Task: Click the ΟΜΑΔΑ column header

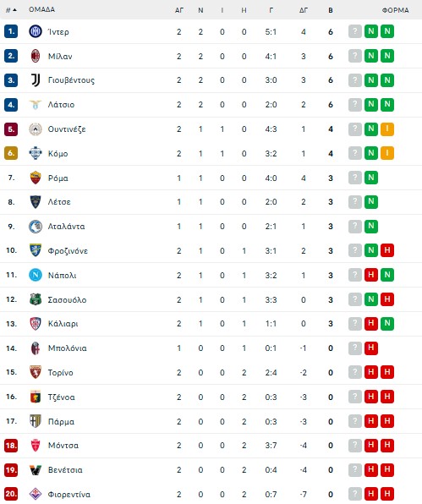Action: pyautogui.click(x=41, y=9)
